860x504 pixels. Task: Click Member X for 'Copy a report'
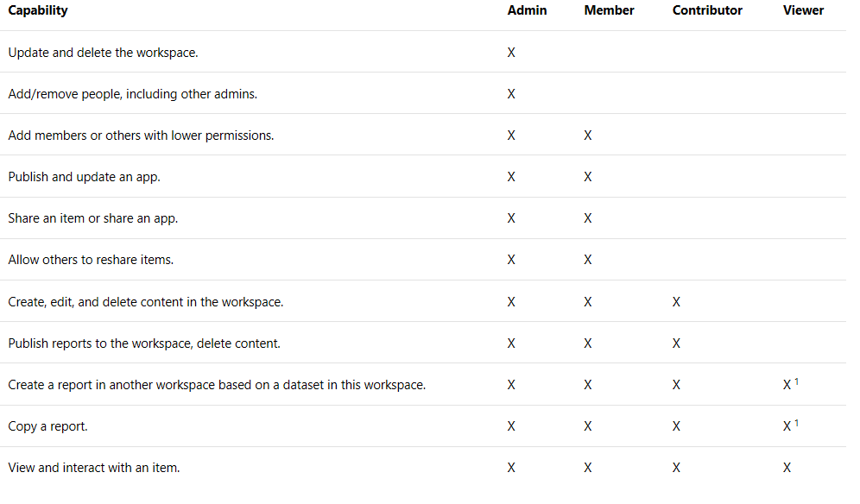coord(588,426)
